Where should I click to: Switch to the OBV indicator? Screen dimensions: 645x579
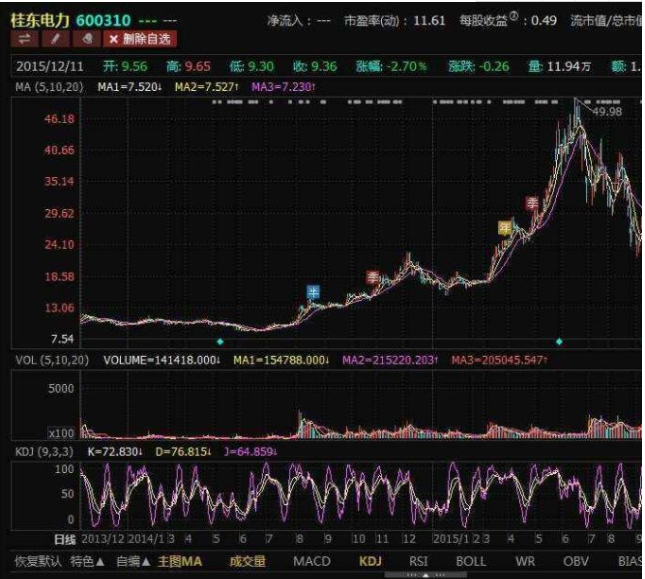coord(575,561)
